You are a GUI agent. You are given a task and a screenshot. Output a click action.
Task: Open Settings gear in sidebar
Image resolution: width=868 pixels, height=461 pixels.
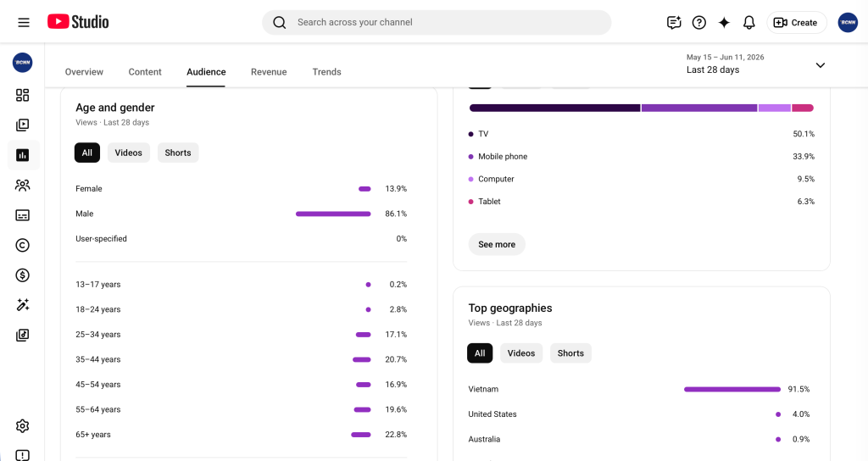pyautogui.click(x=23, y=426)
